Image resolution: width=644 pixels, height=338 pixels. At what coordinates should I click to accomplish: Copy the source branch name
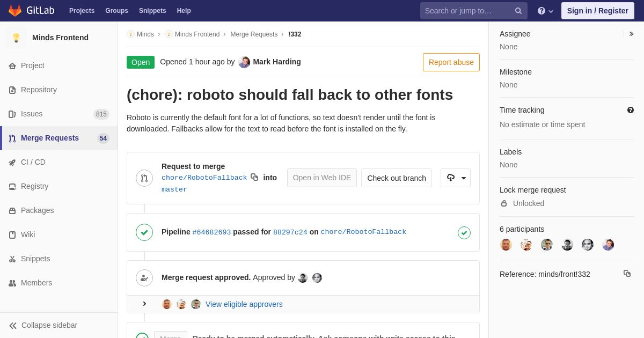pyautogui.click(x=254, y=177)
